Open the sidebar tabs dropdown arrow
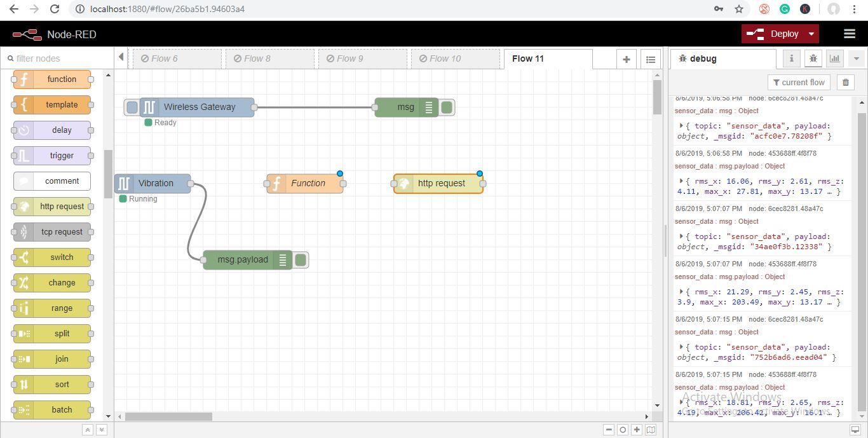The width and height of the screenshot is (868, 438). (856, 58)
